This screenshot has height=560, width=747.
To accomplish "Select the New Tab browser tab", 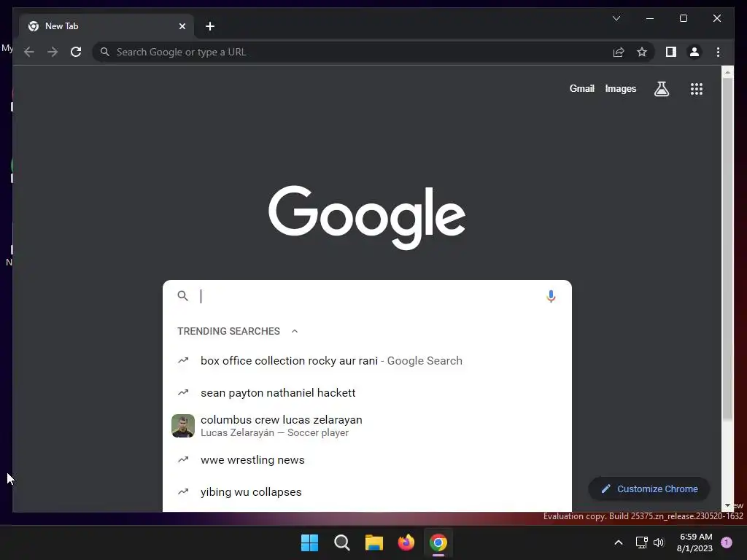I will [107, 26].
